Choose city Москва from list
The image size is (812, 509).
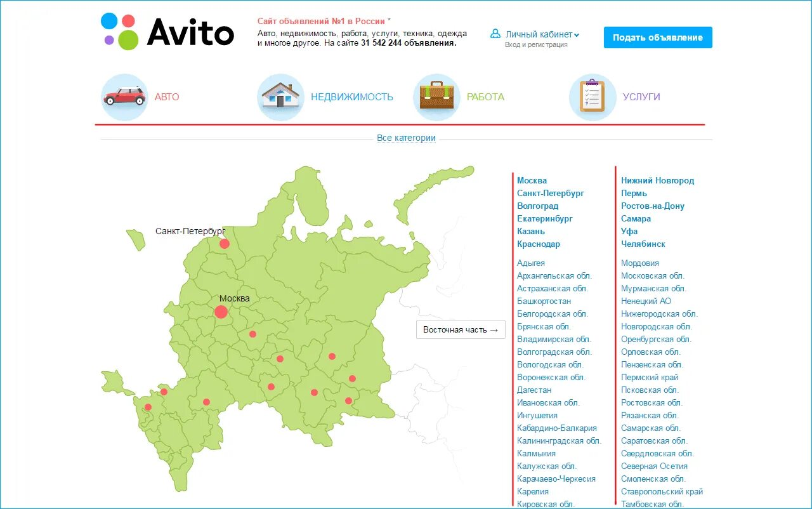532,180
